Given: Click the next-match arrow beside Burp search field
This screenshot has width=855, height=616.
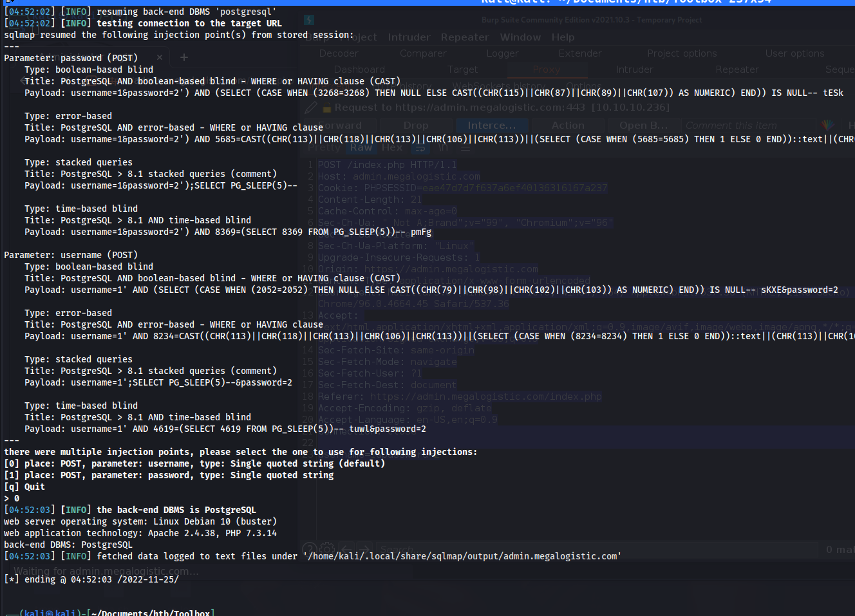Looking at the screenshot, I should (364, 549).
